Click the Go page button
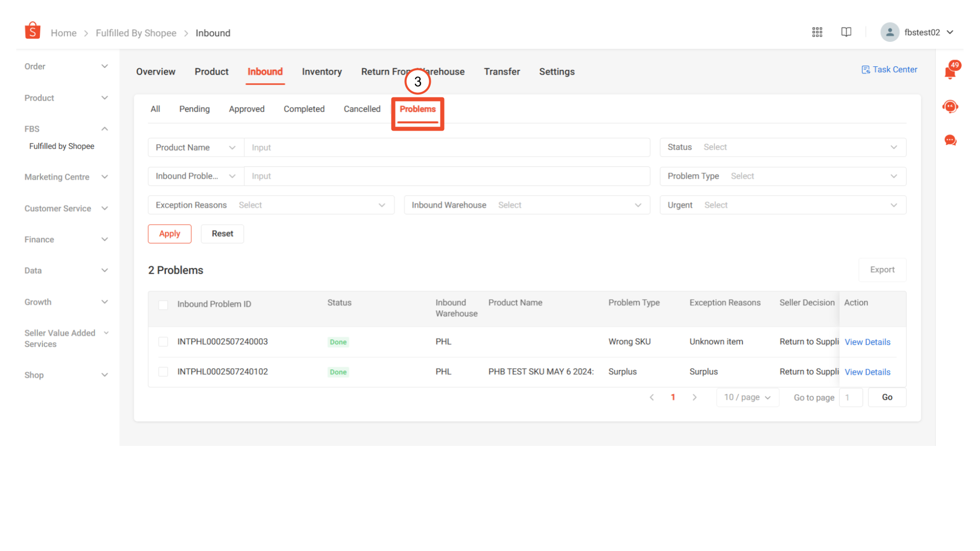980x551 pixels. 887,397
